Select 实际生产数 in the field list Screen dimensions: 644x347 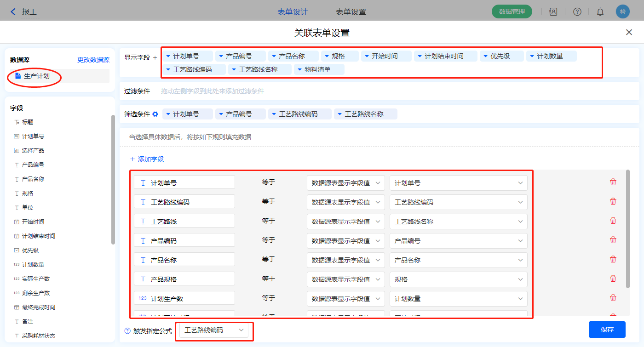[x=36, y=279]
